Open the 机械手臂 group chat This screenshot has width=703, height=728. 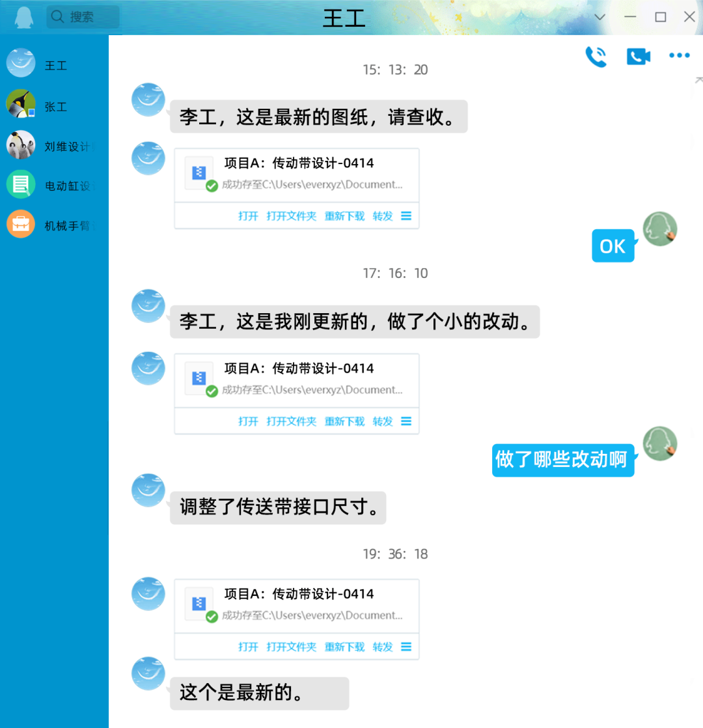(x=54, y=225)
